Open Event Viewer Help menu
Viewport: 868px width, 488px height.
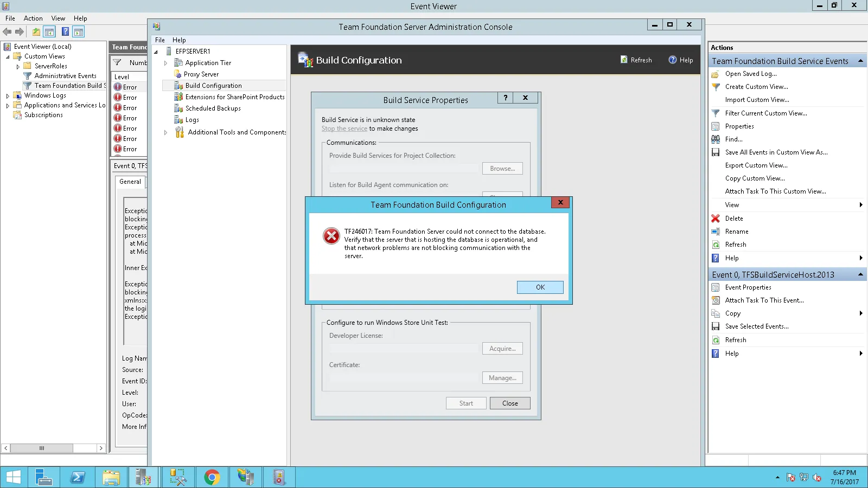80,18
